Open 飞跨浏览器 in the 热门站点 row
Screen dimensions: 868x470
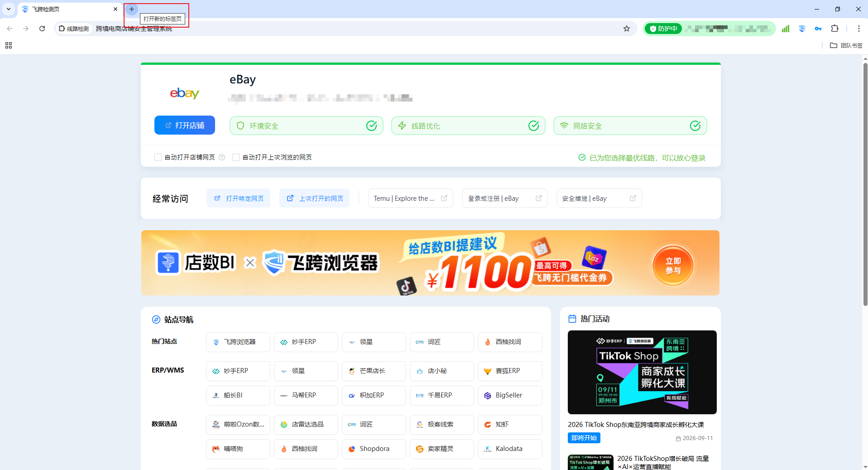[238, 342]
